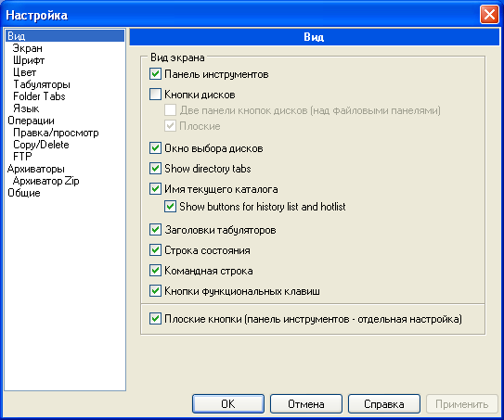Select Цвет in the category list

pos(24,72)
